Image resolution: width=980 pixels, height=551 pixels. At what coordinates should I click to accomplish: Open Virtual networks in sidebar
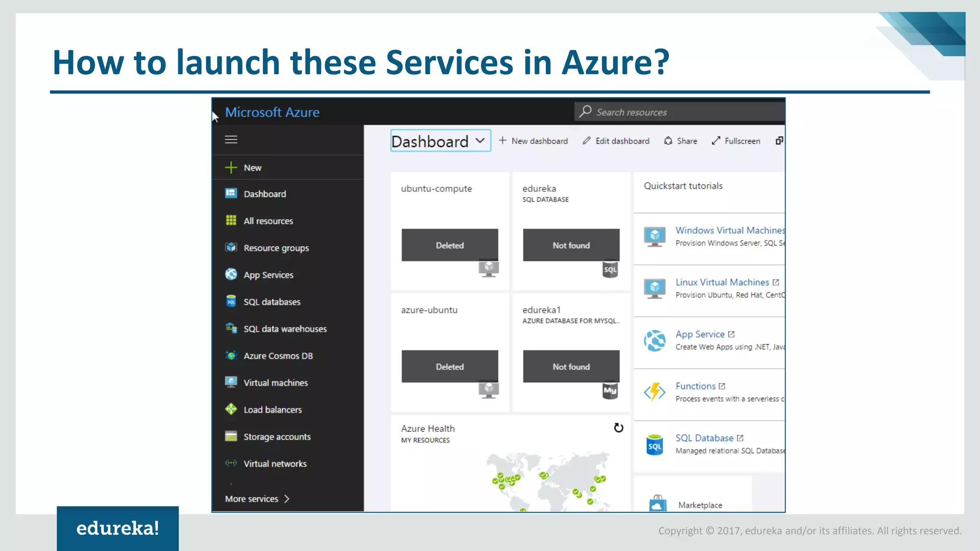coord(288,463)
